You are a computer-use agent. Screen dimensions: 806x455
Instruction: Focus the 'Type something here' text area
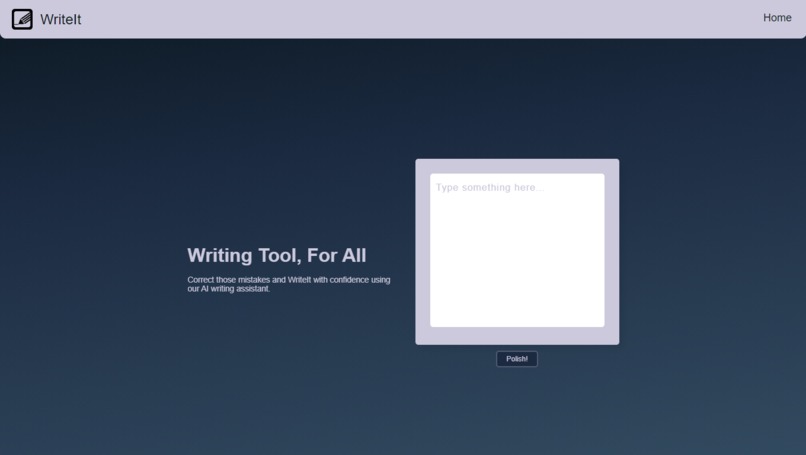(x=517, y=250)
